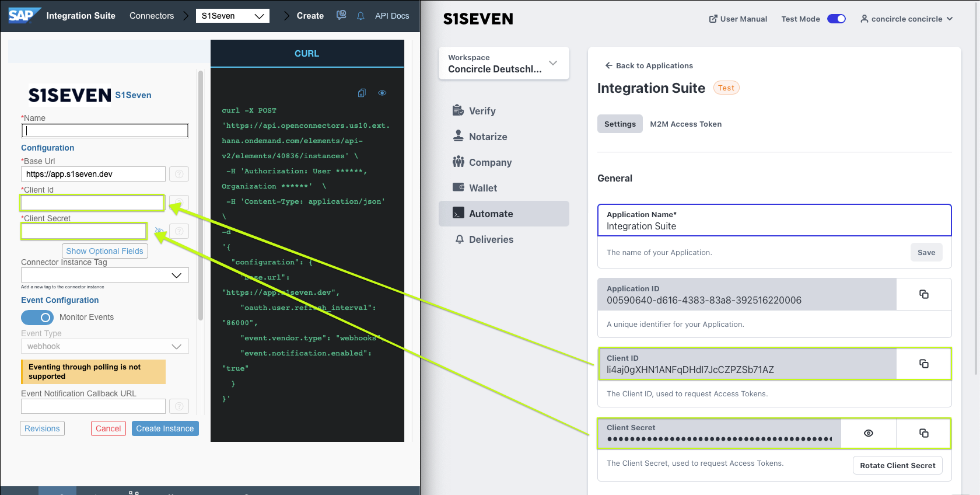980x495 pixels.
Task: Click the Test badge beside Integration Suite
Action: click(x=726, y=88)
